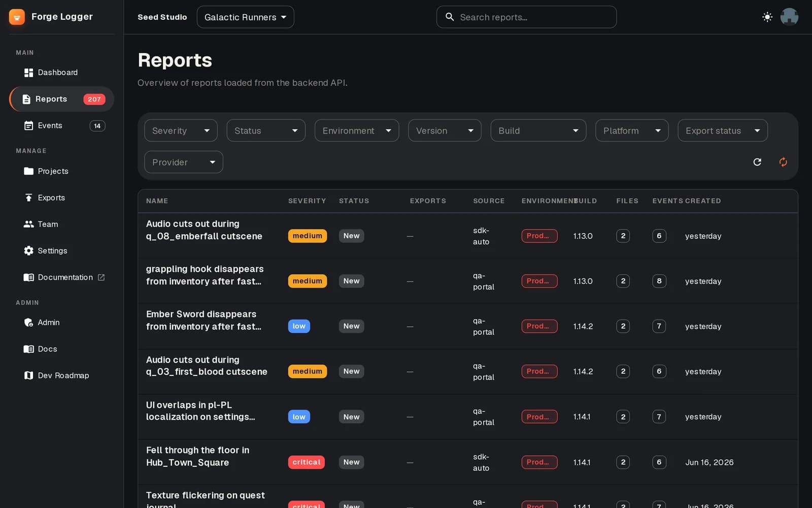Click the Seed Studio organization name
Viewport: 812px width, 508px height.
click(x=162, y=17)
